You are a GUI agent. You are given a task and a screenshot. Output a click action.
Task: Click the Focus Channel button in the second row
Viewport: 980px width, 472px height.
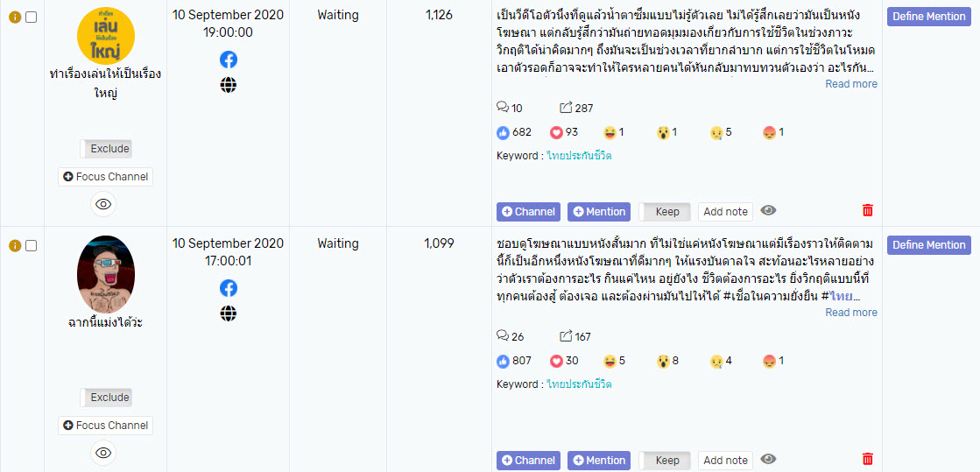click(106, 426)
